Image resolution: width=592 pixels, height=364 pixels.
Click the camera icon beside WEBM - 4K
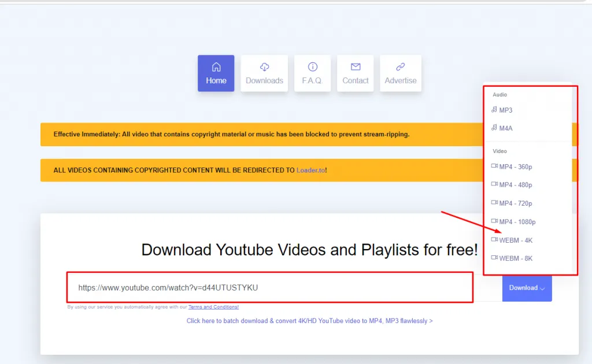[494, 240]
